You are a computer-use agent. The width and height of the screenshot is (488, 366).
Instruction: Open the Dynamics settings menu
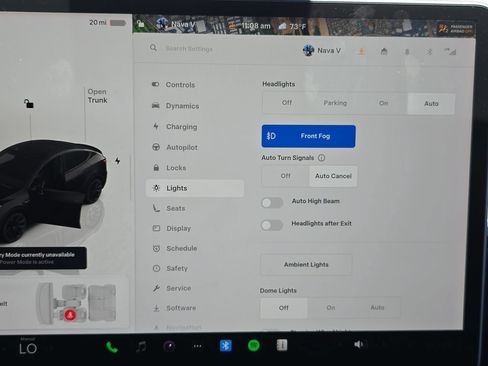click(x=195, y=106)
